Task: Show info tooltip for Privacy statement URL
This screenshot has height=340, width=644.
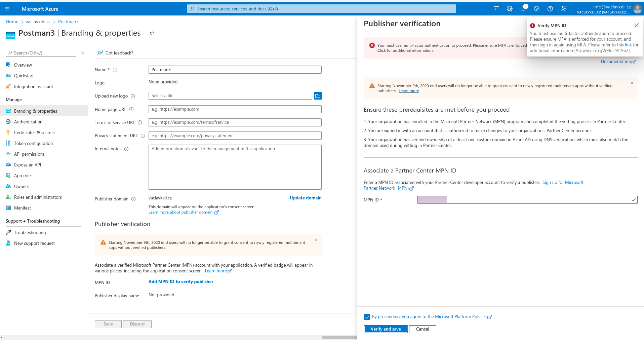Action: tap(143, 136)
